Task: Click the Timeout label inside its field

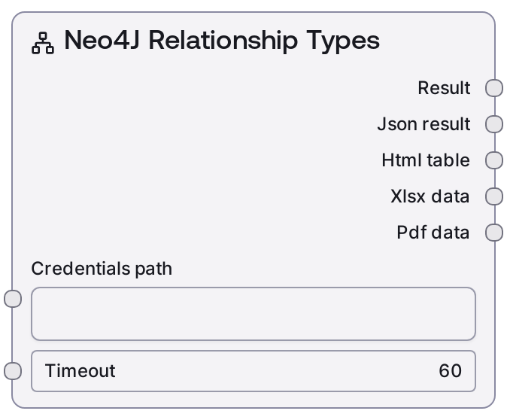Action: point(80,371)
